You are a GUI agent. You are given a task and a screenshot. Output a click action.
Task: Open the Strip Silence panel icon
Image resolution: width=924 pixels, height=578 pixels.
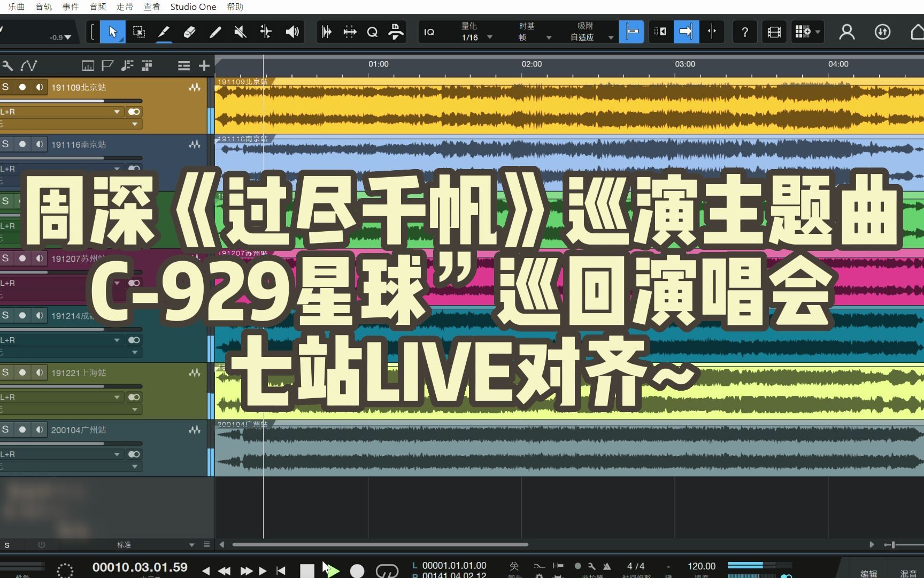click(x=326, y=32)
